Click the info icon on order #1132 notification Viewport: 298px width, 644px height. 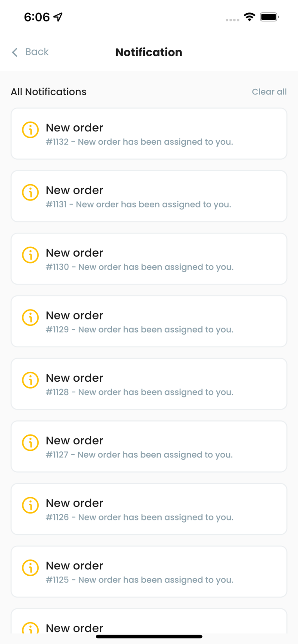click(x=30, y=130)
